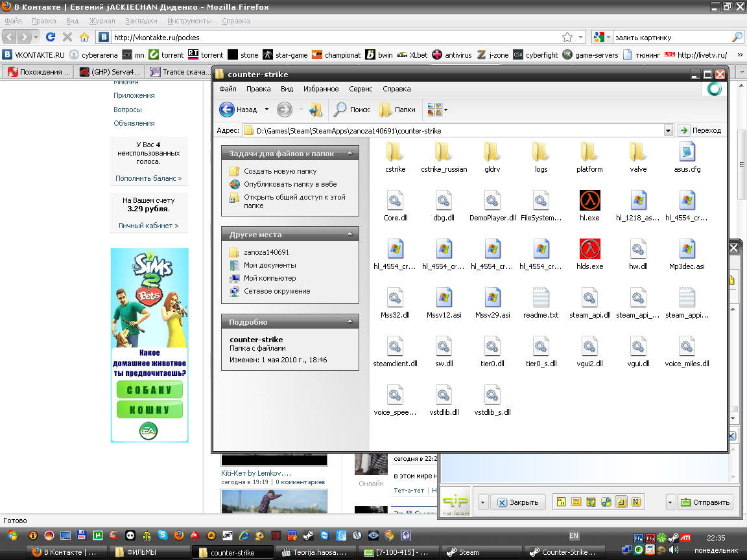Screen dimensions: 747x560
Task: Open the cyberarena bookmark
Action: [x=93, y=54]
